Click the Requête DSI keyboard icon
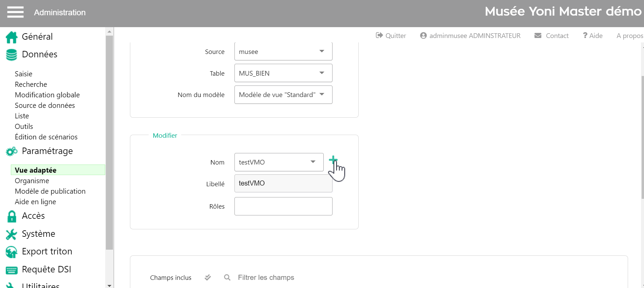The image size is (644, 288). point(12,270)
